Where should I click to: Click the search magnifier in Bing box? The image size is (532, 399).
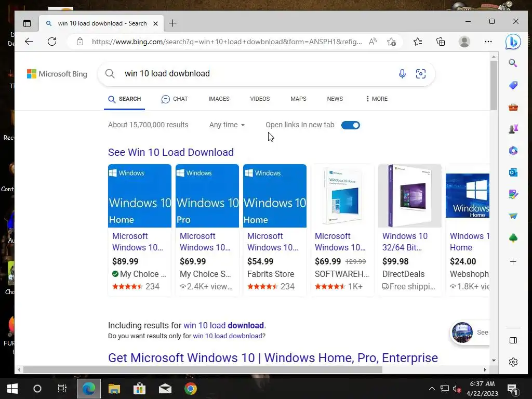(x=110, y=74)
